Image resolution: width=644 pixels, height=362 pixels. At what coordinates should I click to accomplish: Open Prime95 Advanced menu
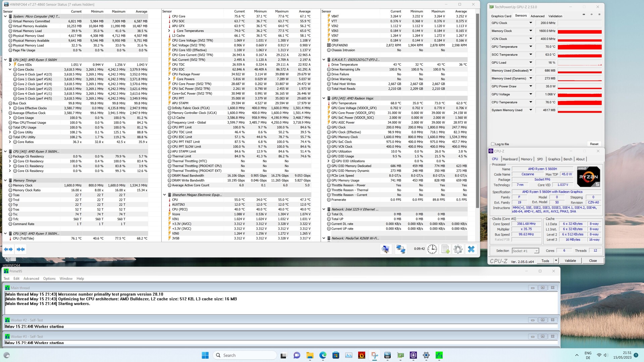31,279
